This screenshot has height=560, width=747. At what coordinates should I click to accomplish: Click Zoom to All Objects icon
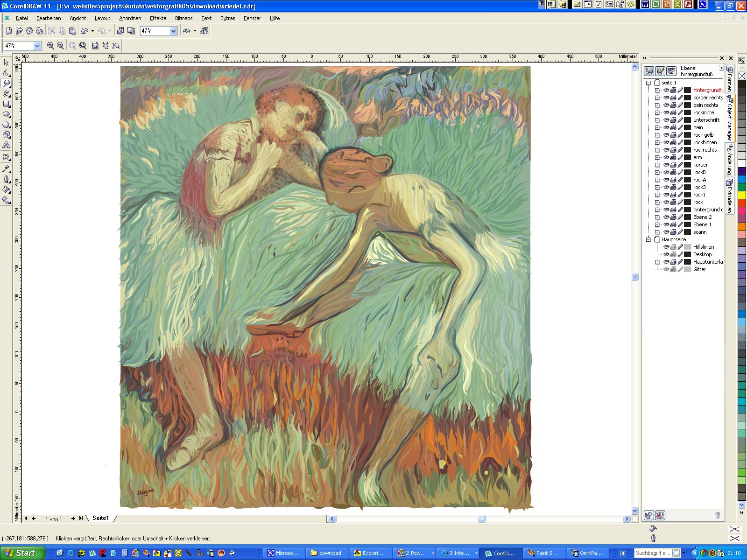pyautogui.click(x=83, y=46)
